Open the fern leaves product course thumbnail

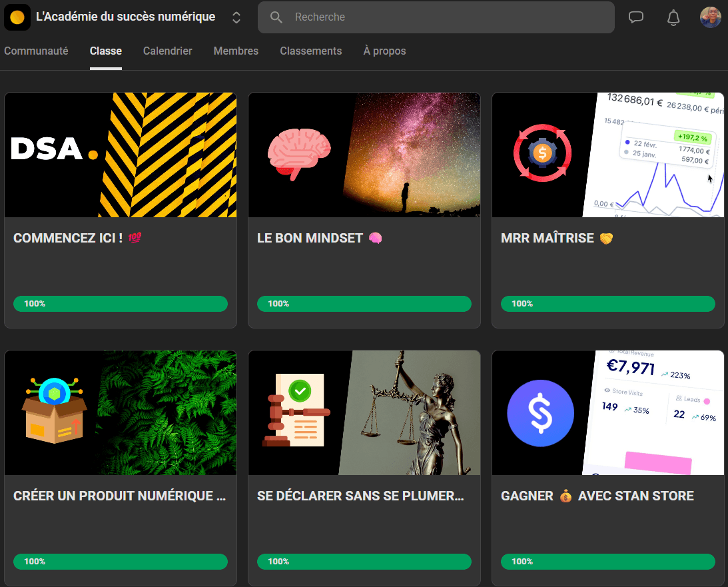tap(167, 413)
